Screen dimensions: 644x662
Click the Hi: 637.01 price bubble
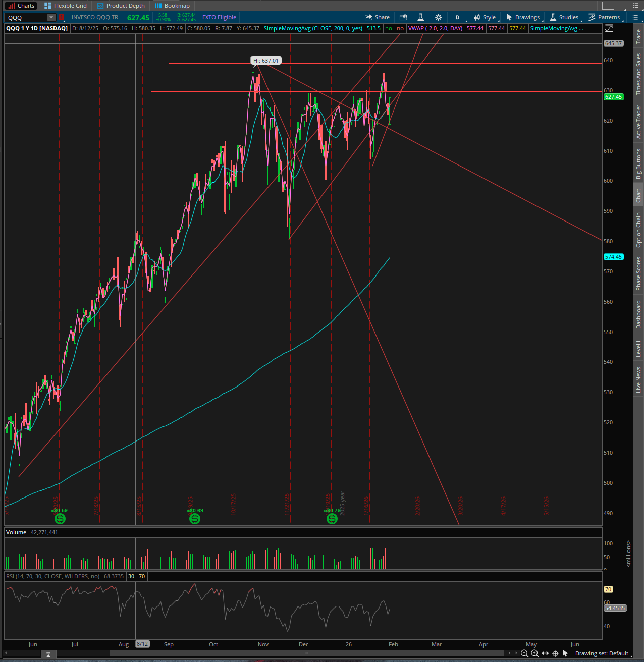point(266,61)
